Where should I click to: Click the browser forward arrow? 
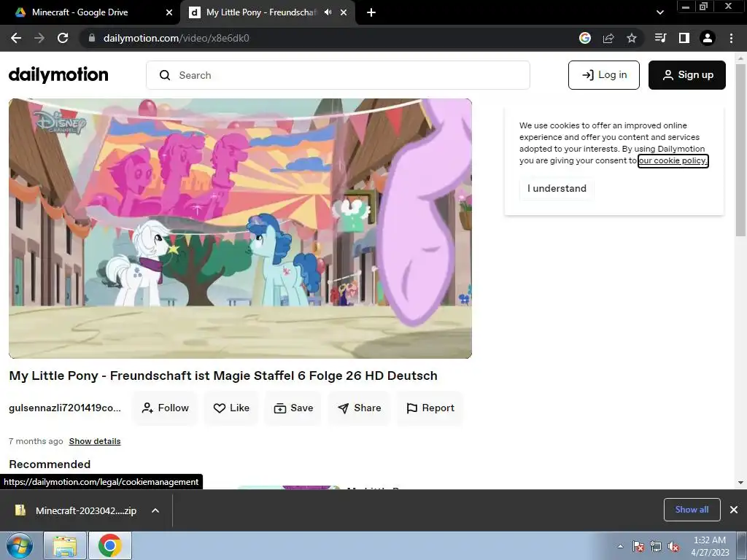(x=39, y=38)
